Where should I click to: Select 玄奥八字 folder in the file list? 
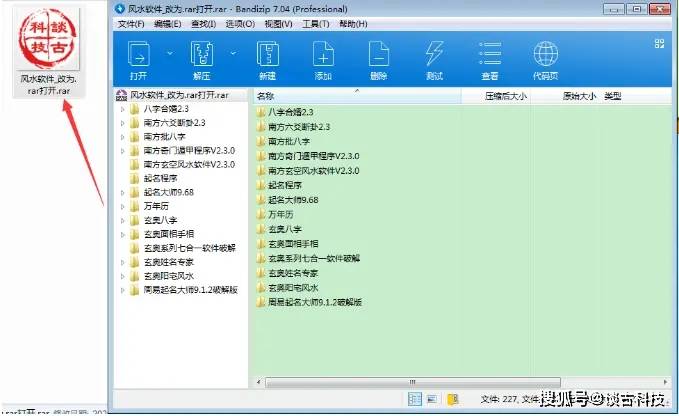click(279, 229)
